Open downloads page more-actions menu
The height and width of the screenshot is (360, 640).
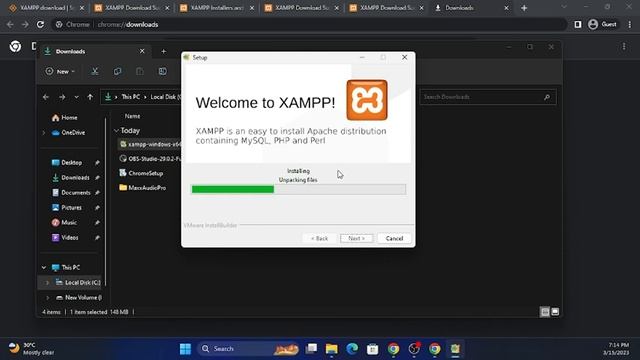point(624,47)
